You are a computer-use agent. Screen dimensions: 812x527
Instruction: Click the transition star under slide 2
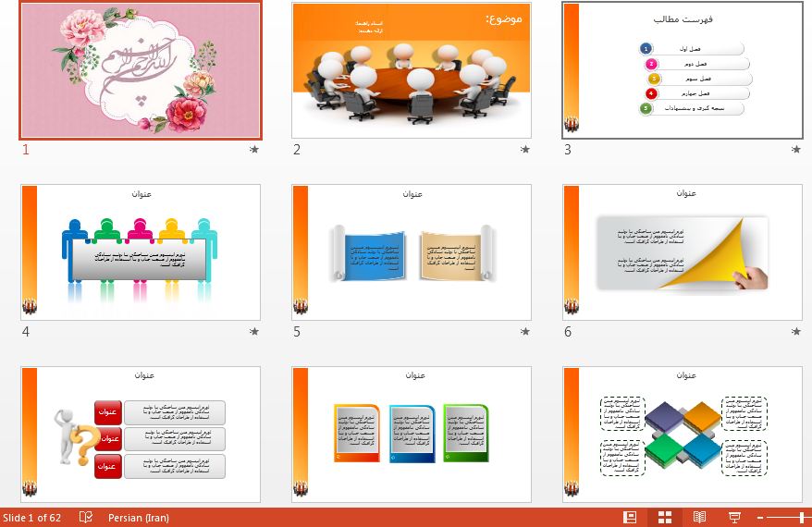click(525, 149)
